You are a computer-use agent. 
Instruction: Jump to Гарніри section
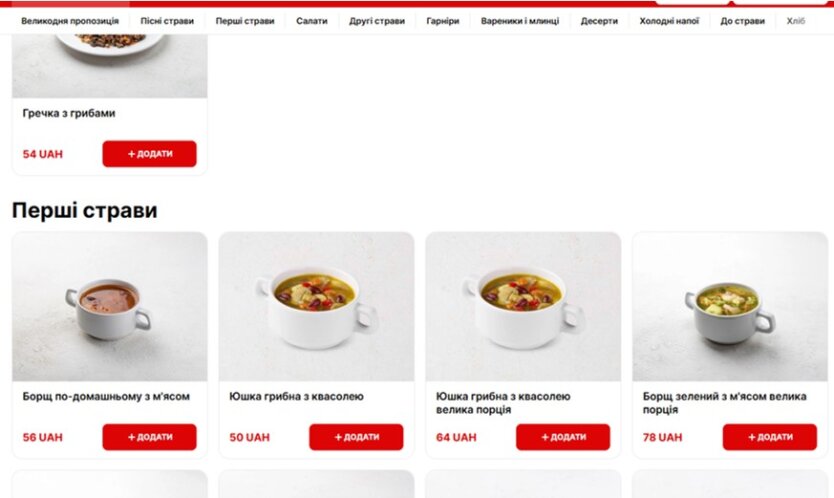point(443,21)
